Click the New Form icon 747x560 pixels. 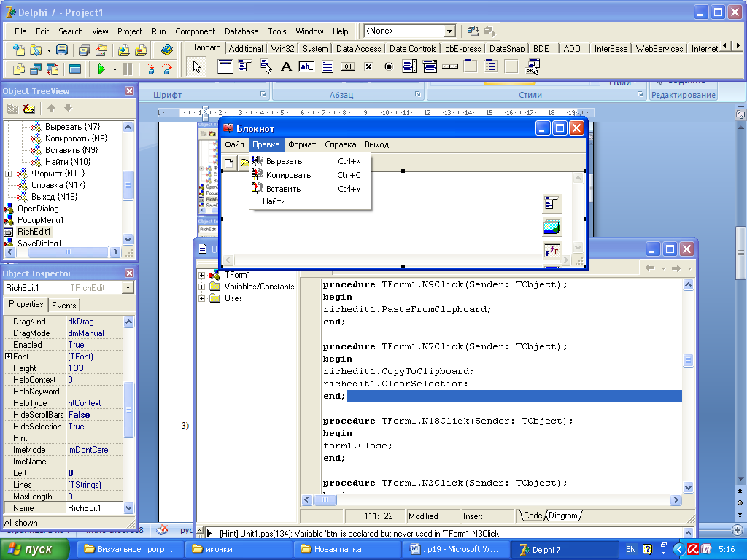click(75, 69)
